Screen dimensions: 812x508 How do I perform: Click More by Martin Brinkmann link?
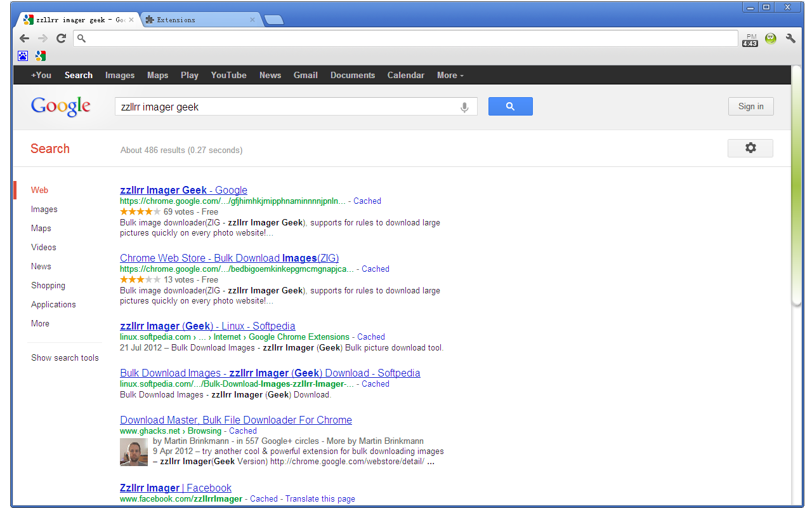tap(375, 441)
